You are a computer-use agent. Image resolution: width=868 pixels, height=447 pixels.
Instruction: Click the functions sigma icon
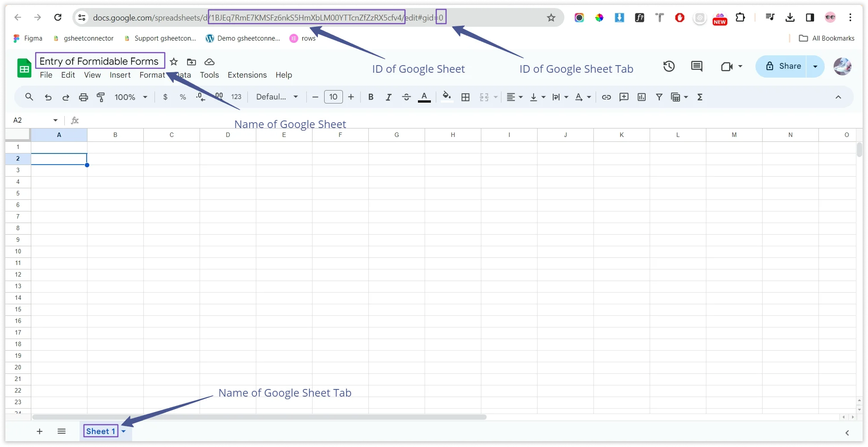700,97
